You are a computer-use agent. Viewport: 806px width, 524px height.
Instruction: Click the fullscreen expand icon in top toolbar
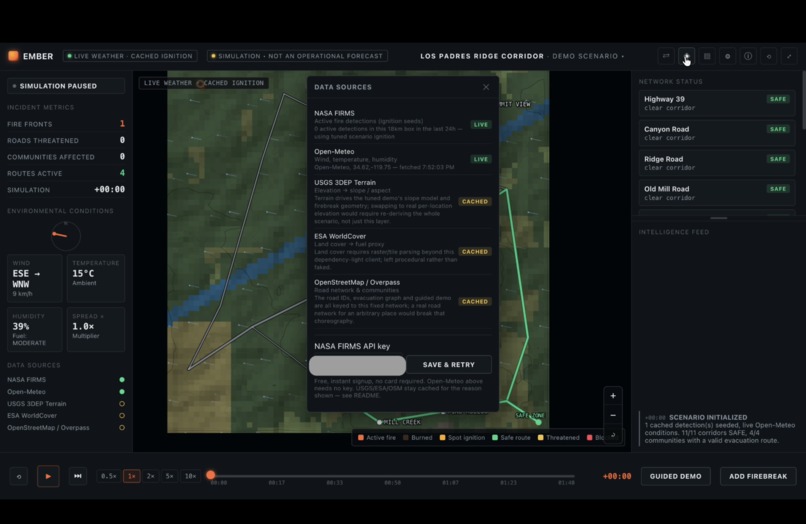789,56
